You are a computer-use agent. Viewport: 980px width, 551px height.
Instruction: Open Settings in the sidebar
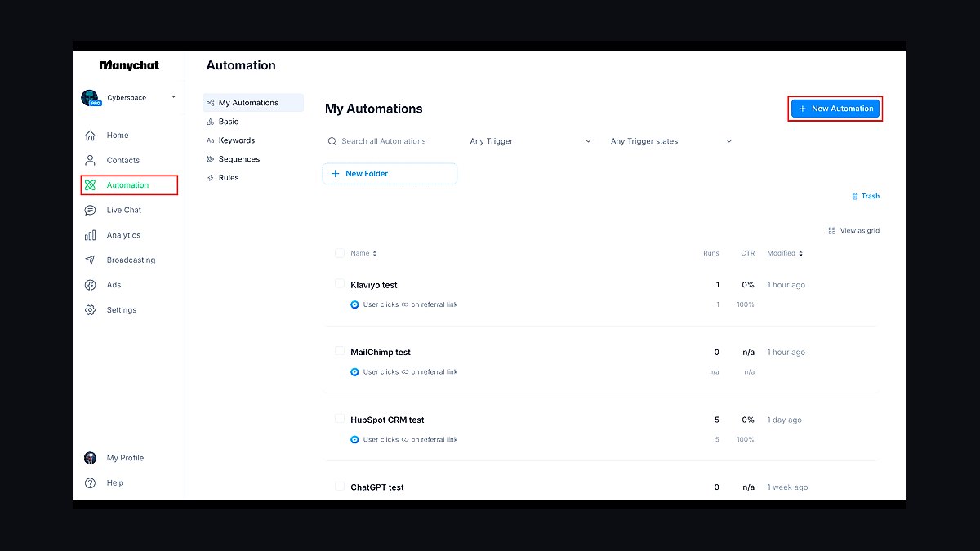tap(122, 310)
